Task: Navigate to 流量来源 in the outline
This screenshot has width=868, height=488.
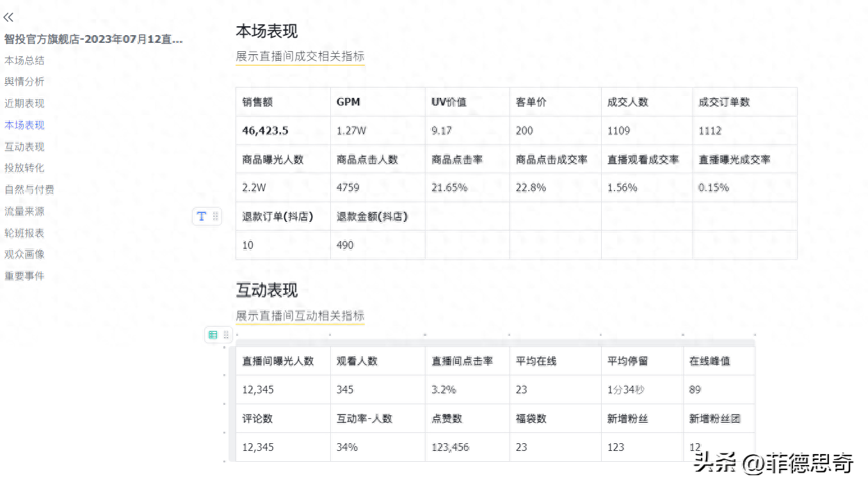Action: tap(24, 211)
